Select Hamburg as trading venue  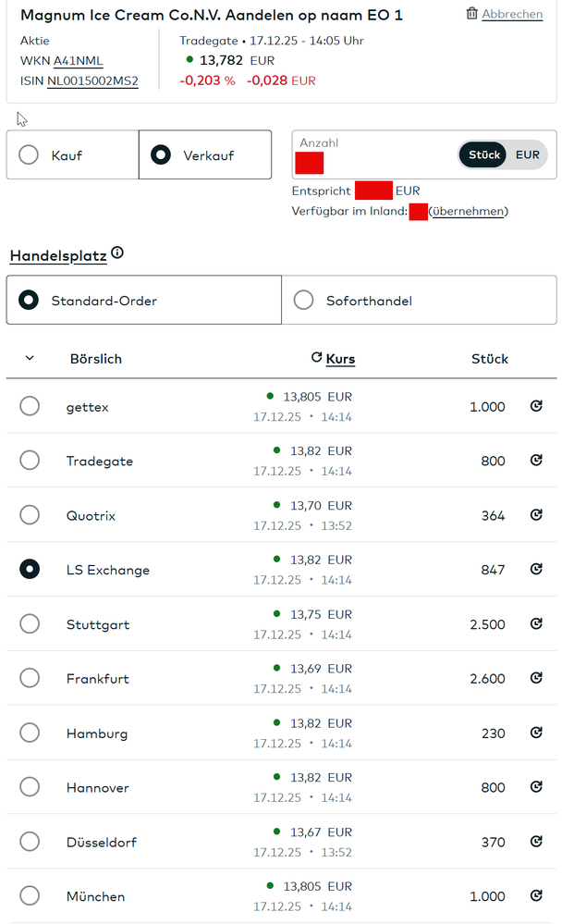pos(30,733)
